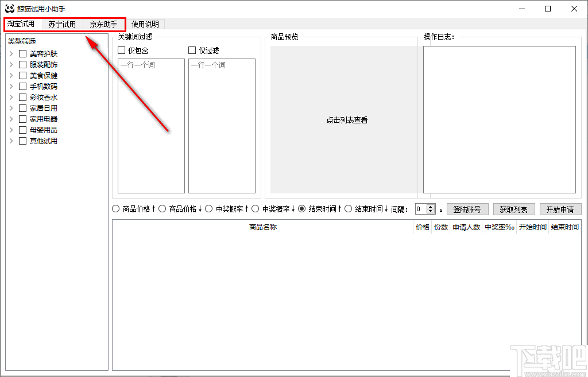This screenshot has width=588, height=377.
Task: Expand the 其他试用 tree node
Action: click(x=11, y=141)
